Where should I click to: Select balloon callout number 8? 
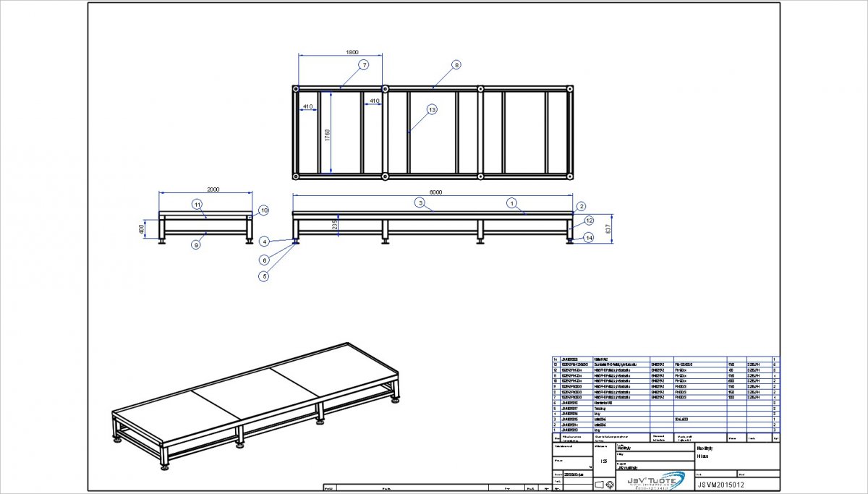click(x=456, y=65)
